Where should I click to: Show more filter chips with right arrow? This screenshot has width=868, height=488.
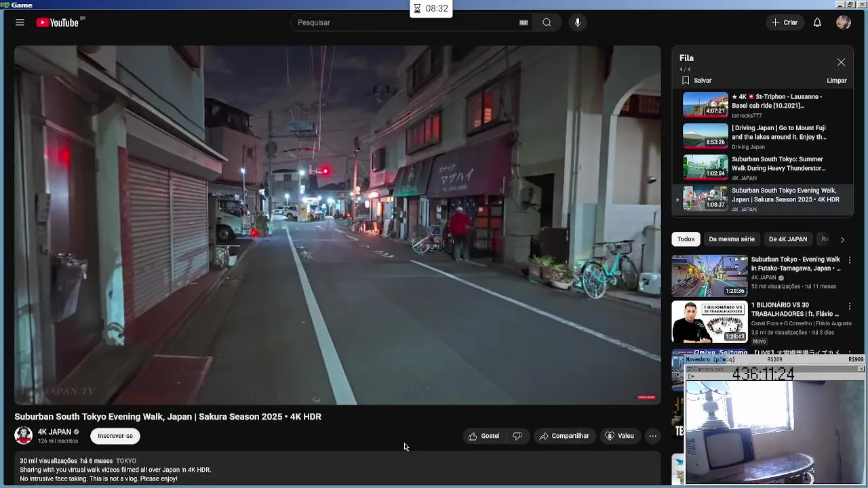842,239
